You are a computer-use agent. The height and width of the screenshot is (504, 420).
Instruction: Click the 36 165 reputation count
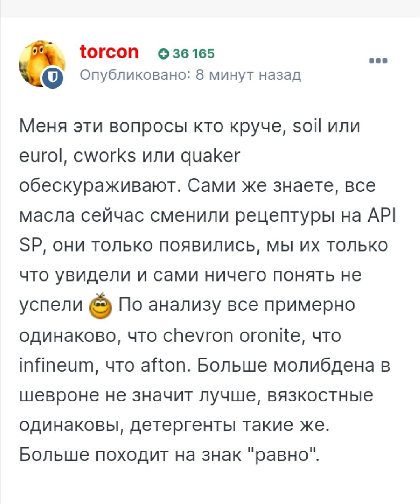point(193,54)
